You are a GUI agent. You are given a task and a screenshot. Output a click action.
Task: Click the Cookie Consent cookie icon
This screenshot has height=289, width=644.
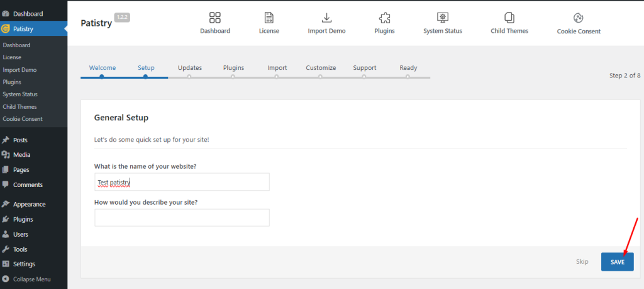tap(579, 18)
